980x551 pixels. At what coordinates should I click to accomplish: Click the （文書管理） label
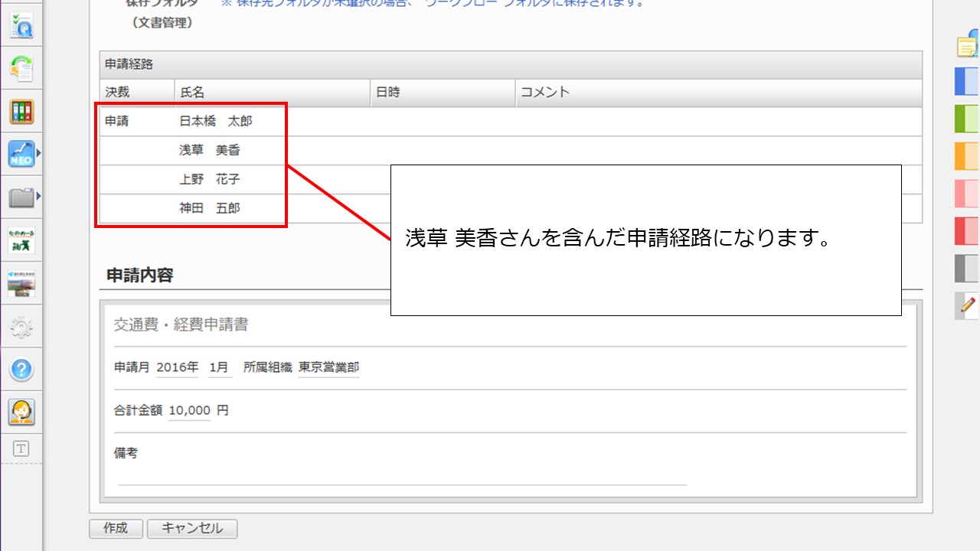point(162,23)
